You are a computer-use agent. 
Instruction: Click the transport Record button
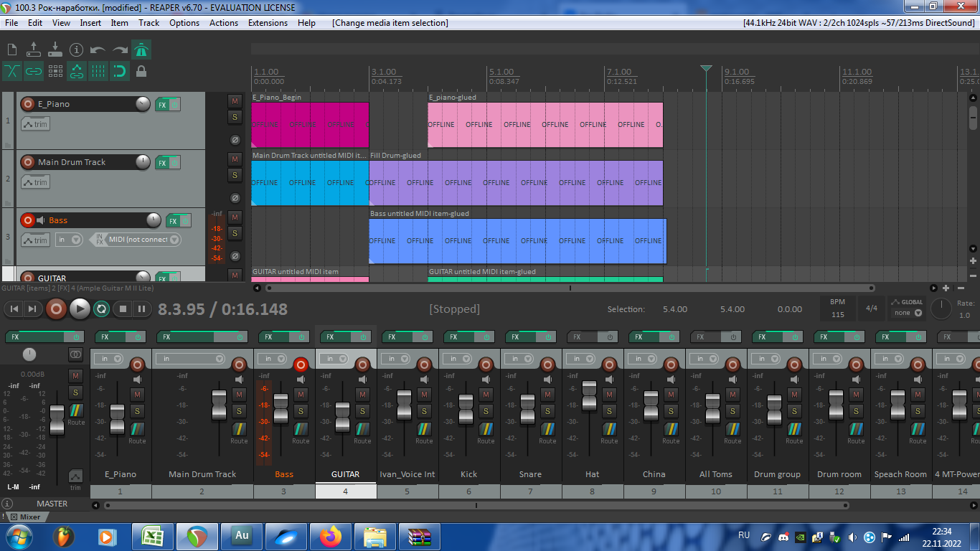click(56, 309)
